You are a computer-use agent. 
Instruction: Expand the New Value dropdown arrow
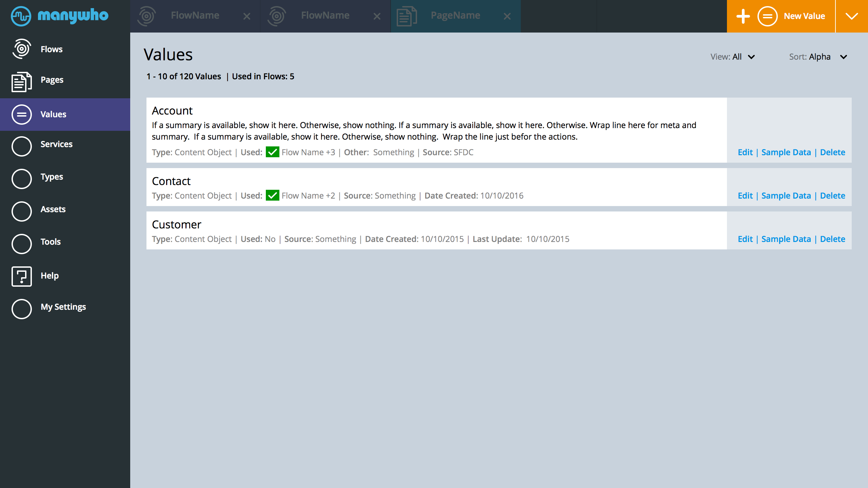(x=852, y=16)
